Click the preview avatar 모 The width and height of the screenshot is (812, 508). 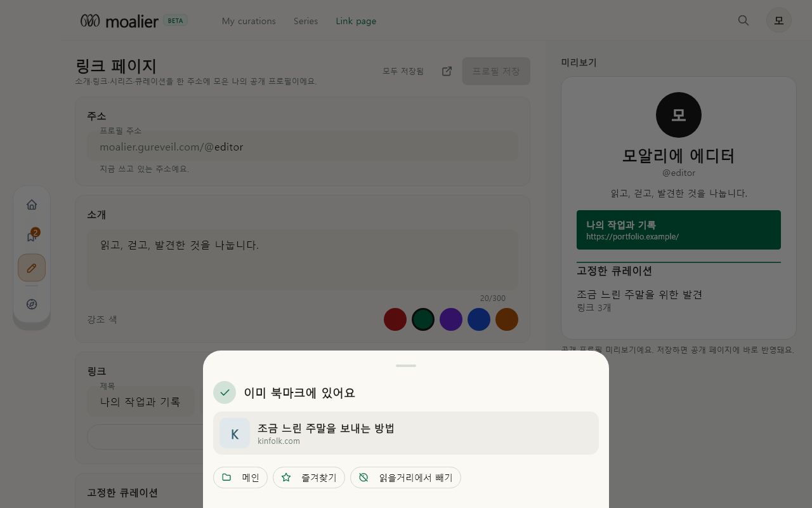click(679, 115)
